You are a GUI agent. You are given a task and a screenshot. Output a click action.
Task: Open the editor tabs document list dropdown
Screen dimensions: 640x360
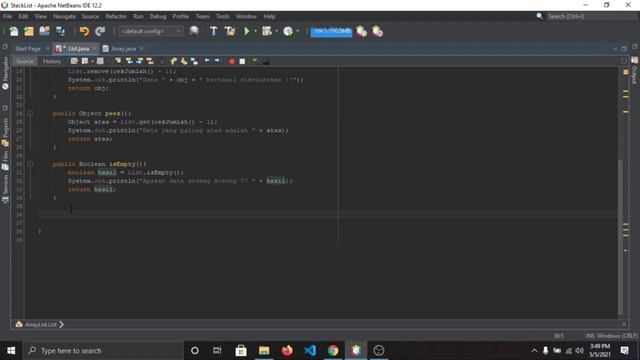coord(615,49)
